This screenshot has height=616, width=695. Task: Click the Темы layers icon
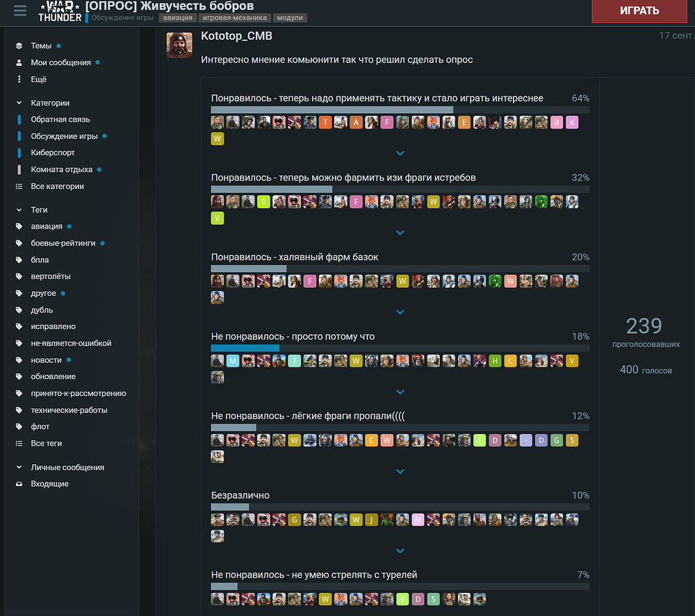(19, 46)
